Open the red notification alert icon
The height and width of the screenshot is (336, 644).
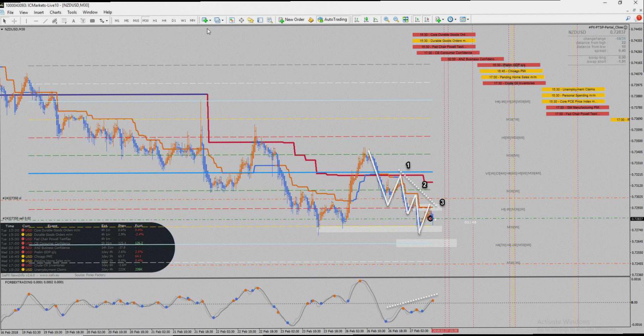coord(638,18)
